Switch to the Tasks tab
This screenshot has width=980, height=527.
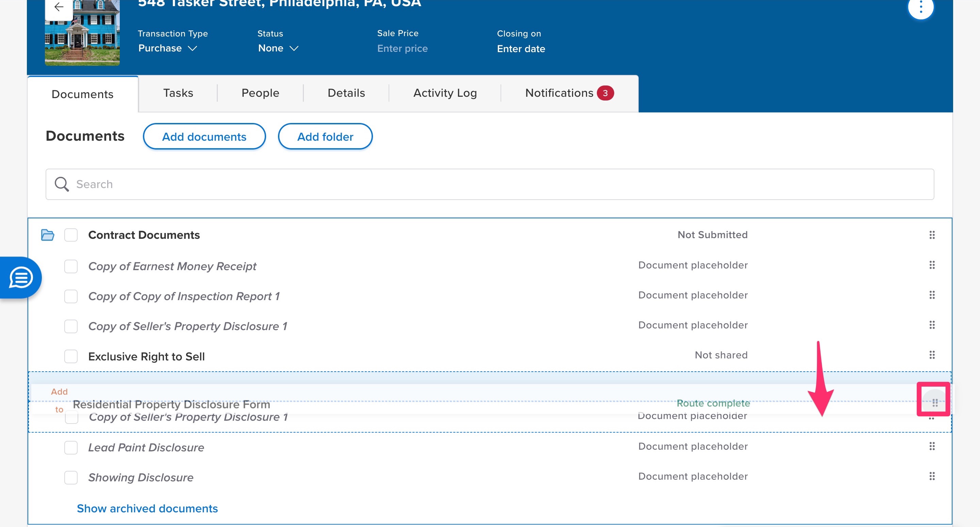coord(178,93)
